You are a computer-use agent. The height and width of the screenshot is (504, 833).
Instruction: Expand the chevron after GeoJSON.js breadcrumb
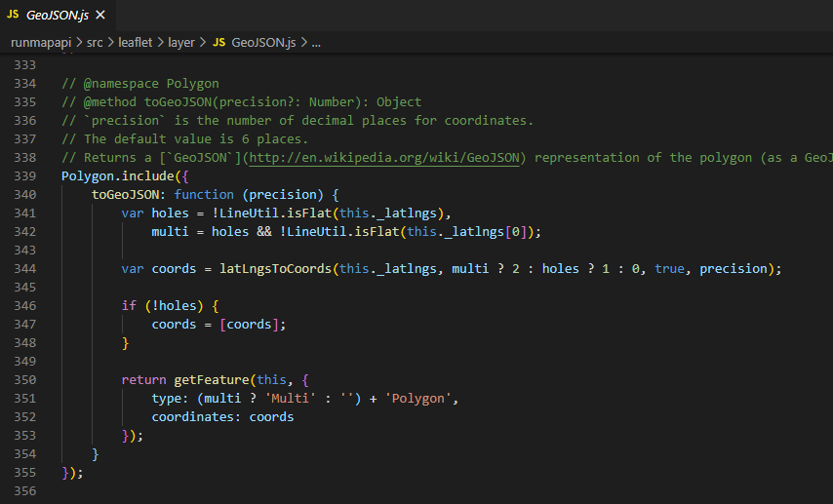303,43
